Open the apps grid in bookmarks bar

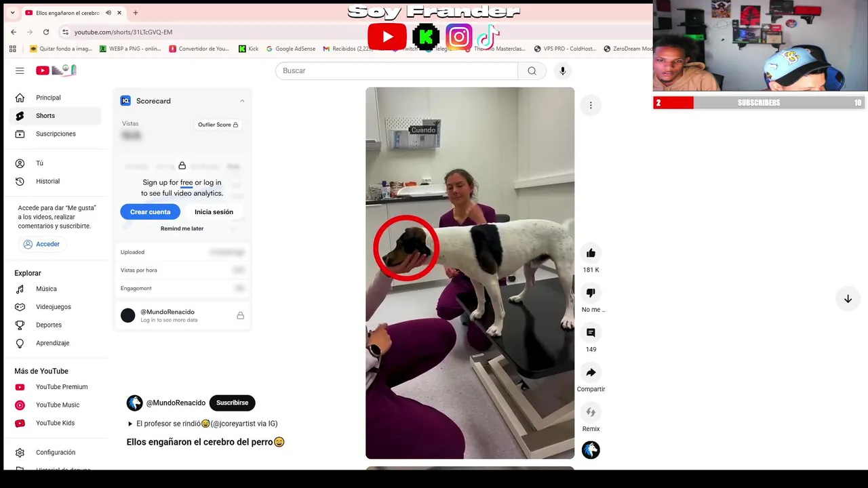point(13,49)
